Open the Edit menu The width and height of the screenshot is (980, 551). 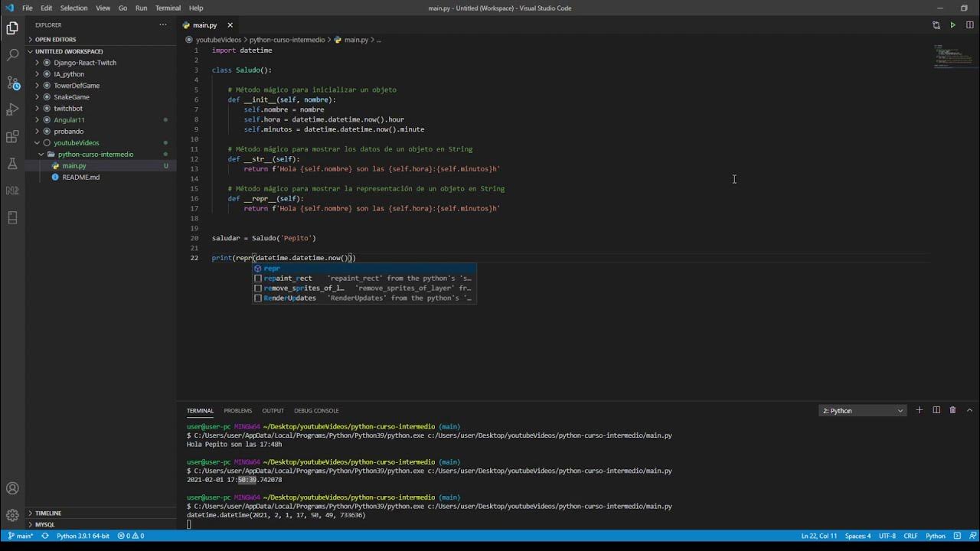tap(47, 8)
